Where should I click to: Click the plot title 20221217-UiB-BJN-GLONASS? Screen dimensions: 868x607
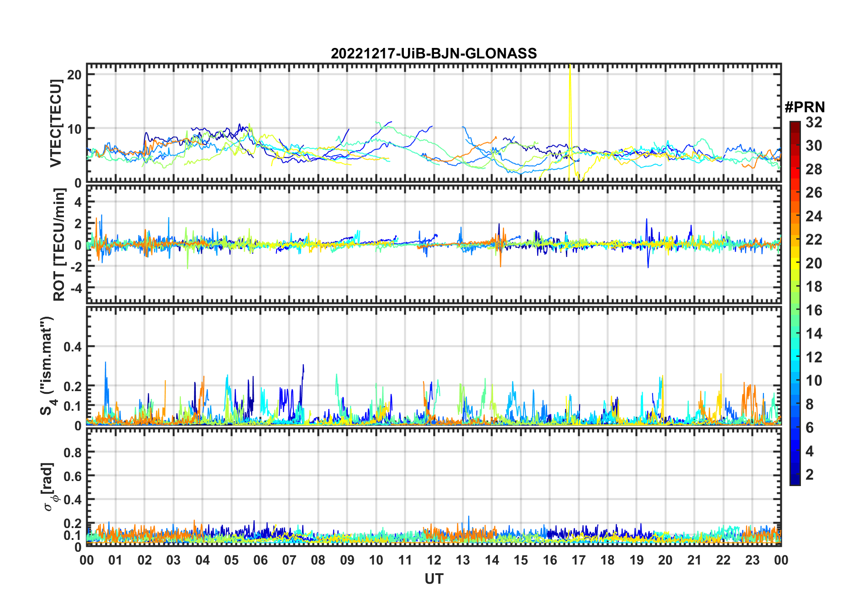434,53
